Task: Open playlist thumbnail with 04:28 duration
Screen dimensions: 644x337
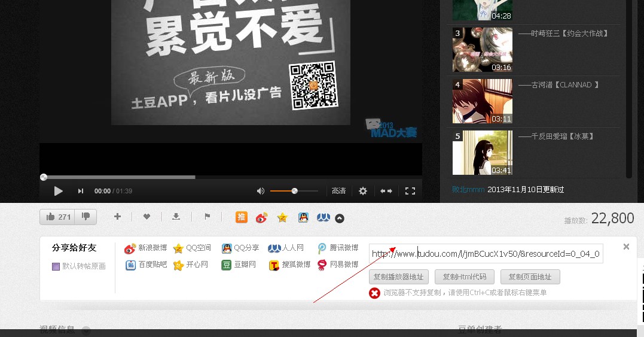Action: pyautogui.click(x=483, y=10)
